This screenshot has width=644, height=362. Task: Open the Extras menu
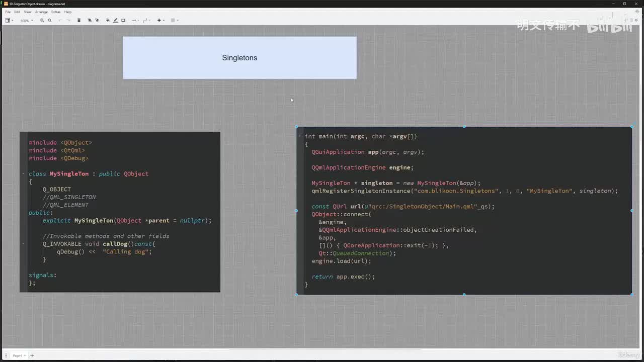tap(56, 12)
